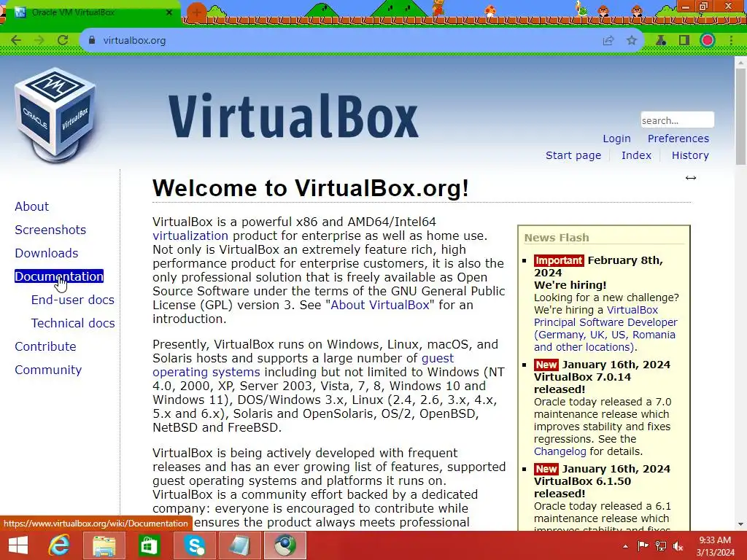Click the double-arrow width toggle icon

tap(691, 178)
